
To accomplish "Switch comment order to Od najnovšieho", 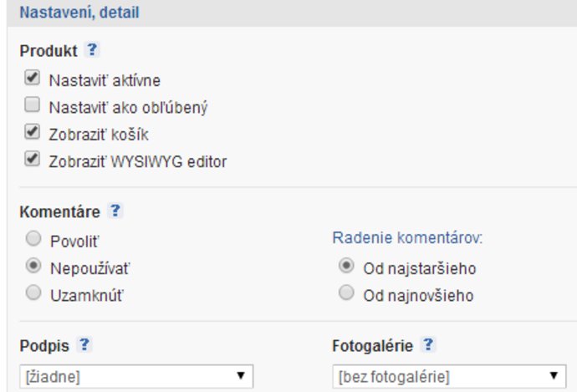I will [347, 293].
